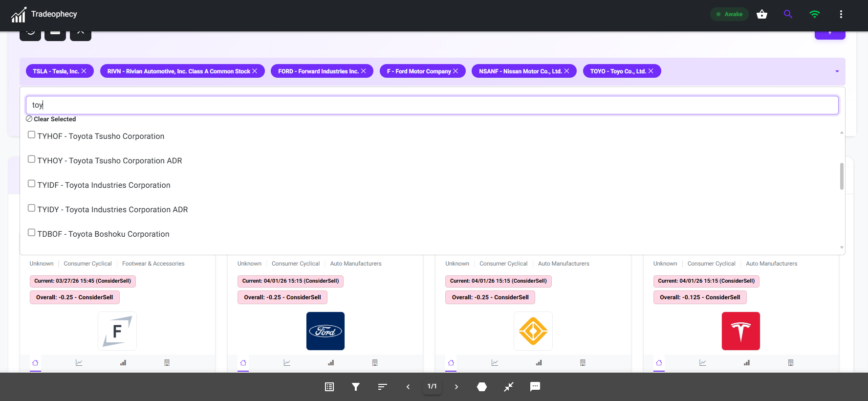Click the chat bubble icon
The image size is (868, 401).
pyautogui.click(x=535, y=387)
